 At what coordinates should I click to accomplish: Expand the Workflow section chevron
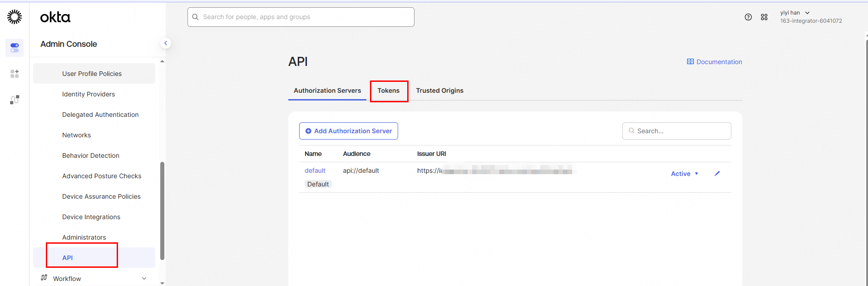coord(144,278)
